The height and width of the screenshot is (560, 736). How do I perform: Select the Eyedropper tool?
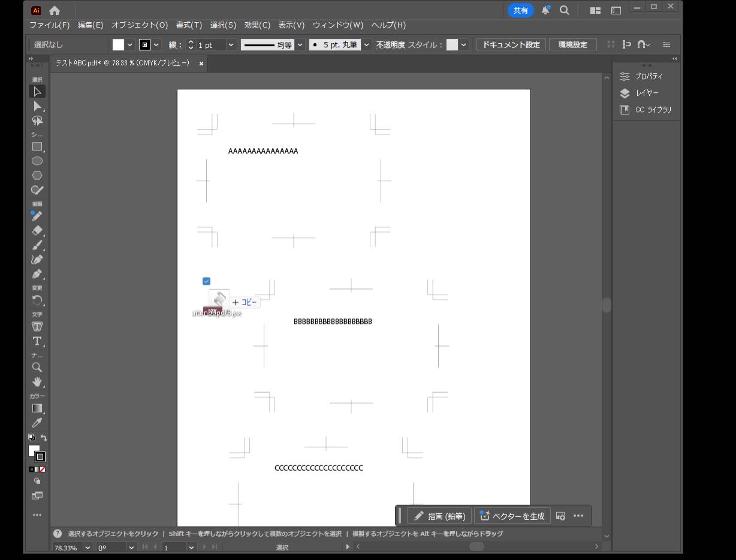click(x=37, y=423)
